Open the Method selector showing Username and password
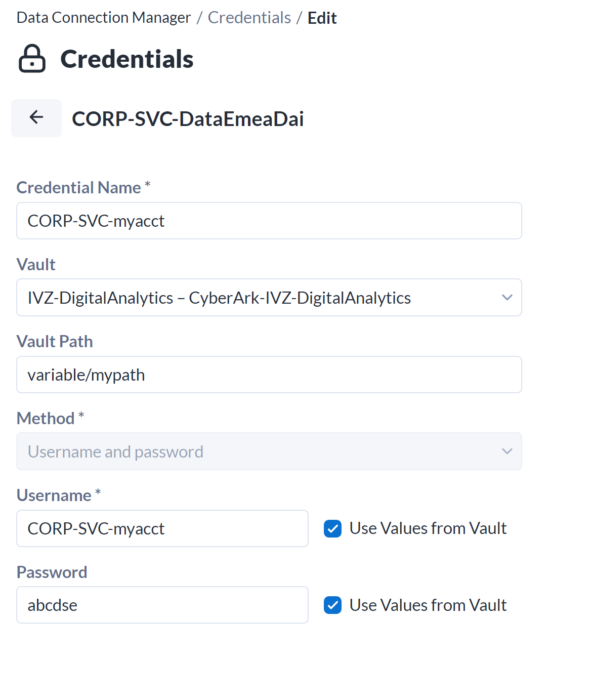Viewport: 592px width, 700px height. click(269, 451)
